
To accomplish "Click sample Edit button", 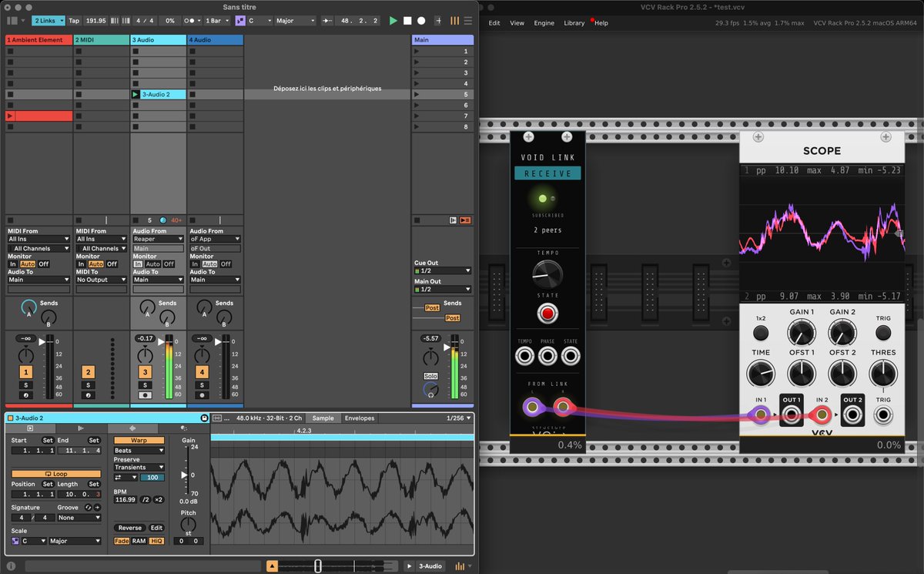I will [x=156, y=528].
